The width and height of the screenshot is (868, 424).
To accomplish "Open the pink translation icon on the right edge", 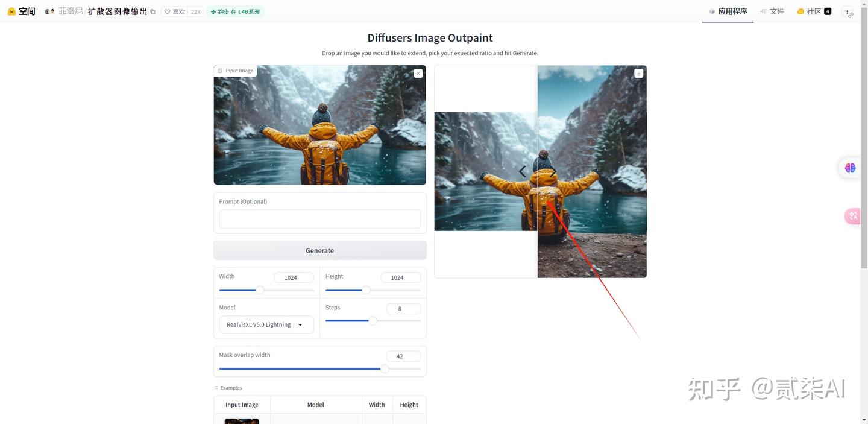I will tap(852, 216).
